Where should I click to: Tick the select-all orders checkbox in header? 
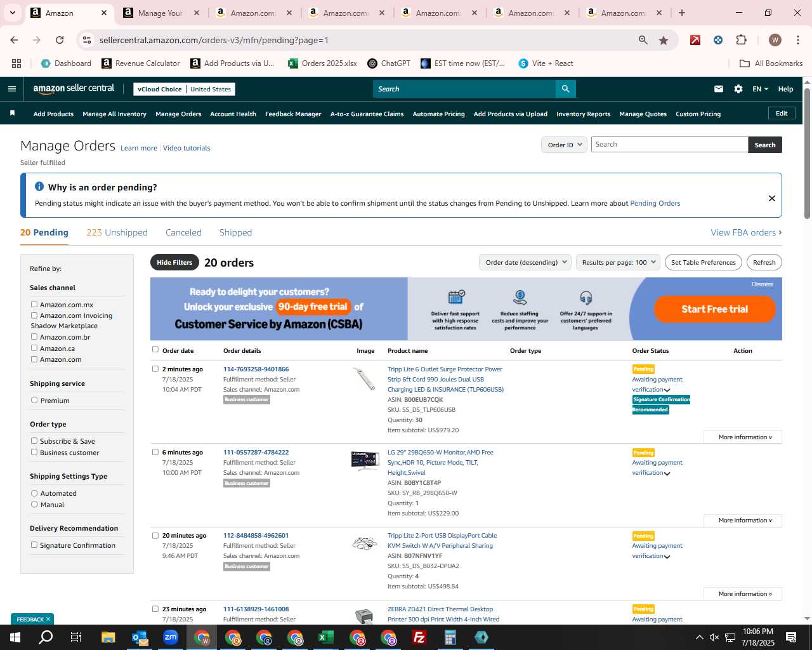[x=155, y=349]
